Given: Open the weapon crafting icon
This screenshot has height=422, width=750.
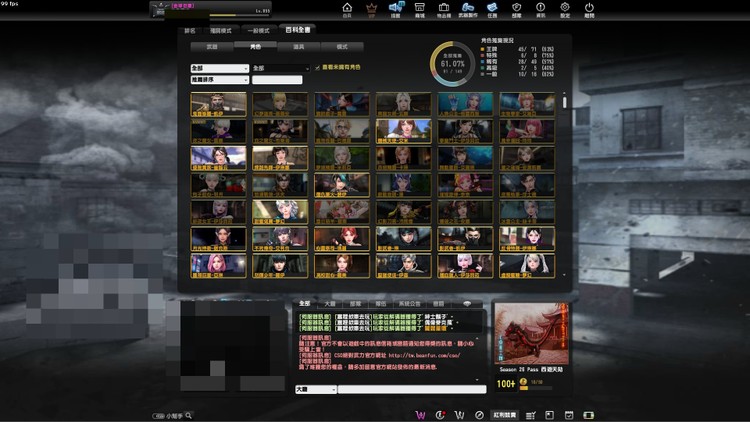Looking at the screenshot, I should (x=468, y=7).
